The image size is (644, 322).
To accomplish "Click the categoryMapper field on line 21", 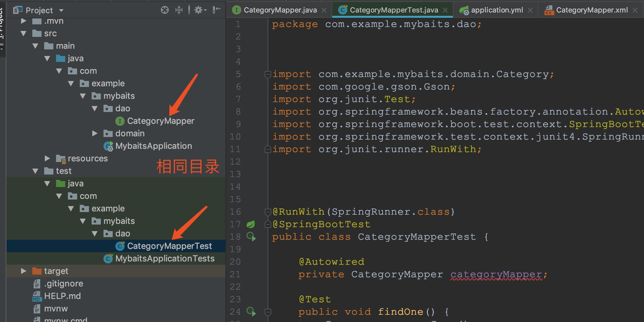I will pyautogui.click(x=496, y=275).
